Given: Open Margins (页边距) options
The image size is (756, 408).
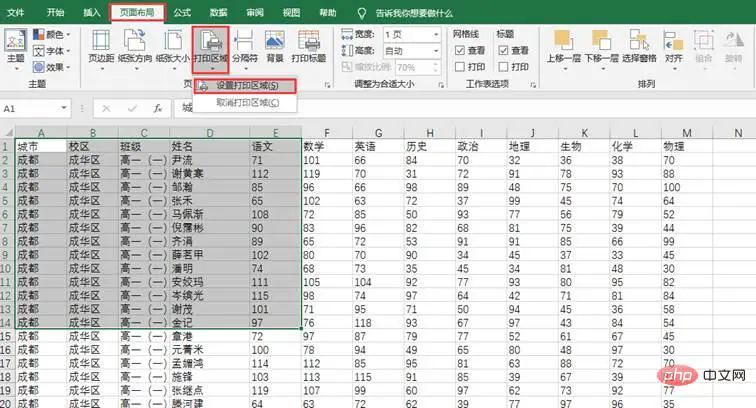Looking at the screenshot, I should pyautogui.click(x=101, y=48).
